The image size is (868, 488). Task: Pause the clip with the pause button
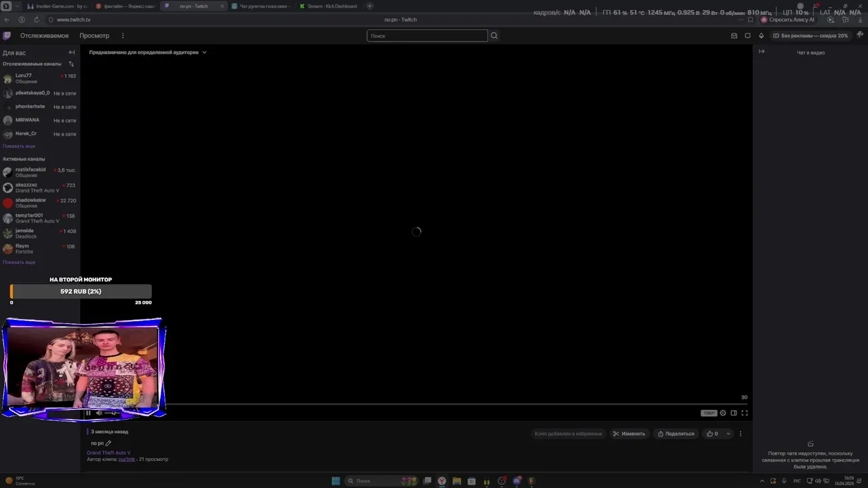pyautogui.click(x=88, y=413)
